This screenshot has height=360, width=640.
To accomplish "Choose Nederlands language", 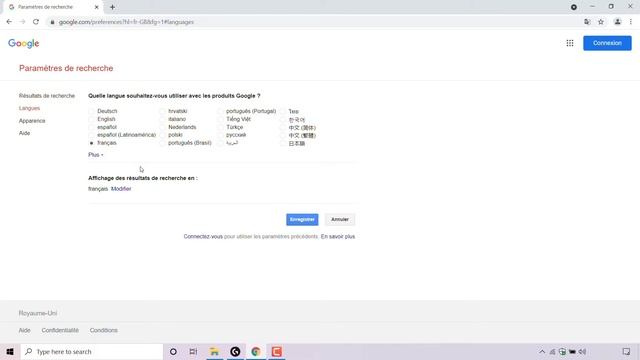I will pos(162,127).
